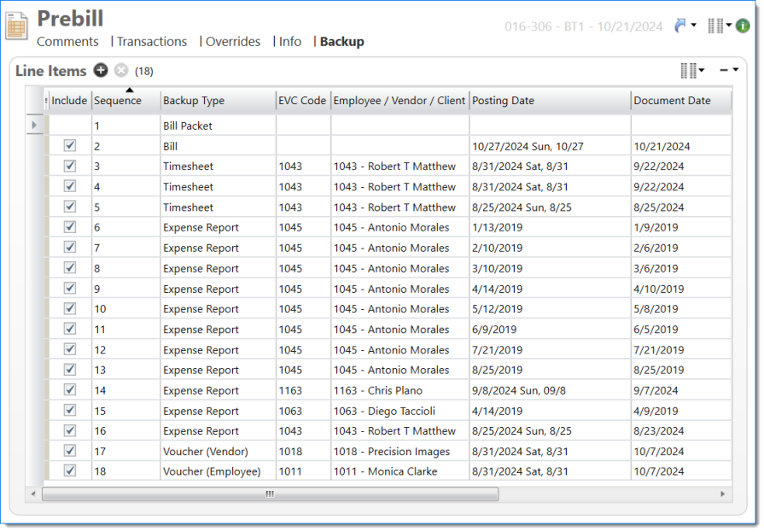Toggle Include checkbox for sequence 14
764x532 pixels.
(x=70, y=390)
